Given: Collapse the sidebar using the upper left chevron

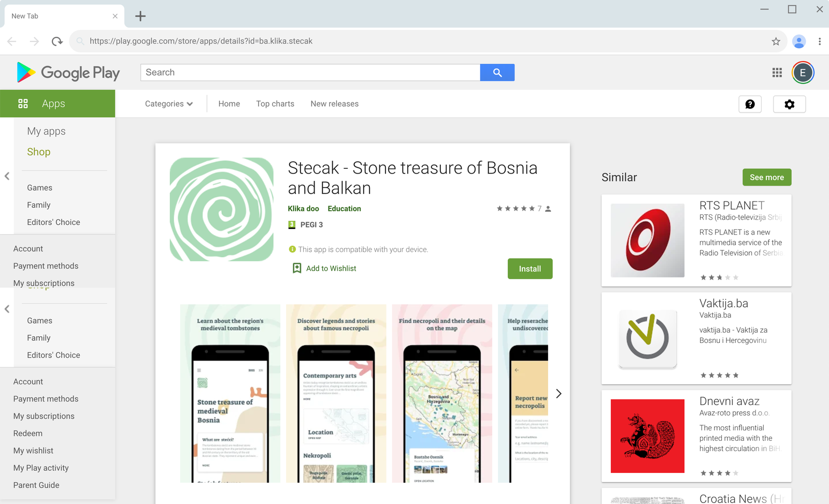Looking at the screenshot, I should point(7,176).
